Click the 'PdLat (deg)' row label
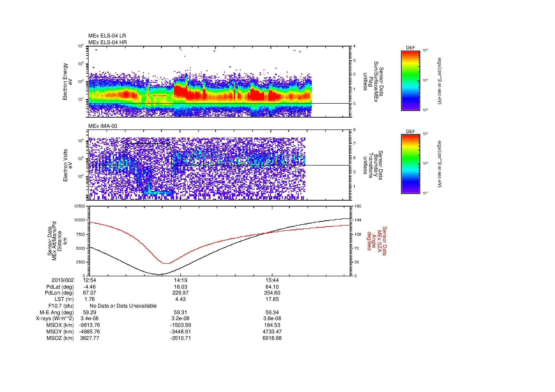This screenshot has height=392, width=555. [60, 287]
